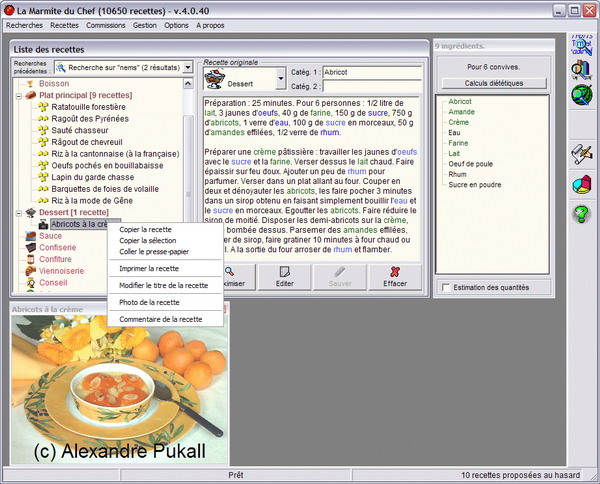Click the empty Catég. 2 field

tap(372, 86)
